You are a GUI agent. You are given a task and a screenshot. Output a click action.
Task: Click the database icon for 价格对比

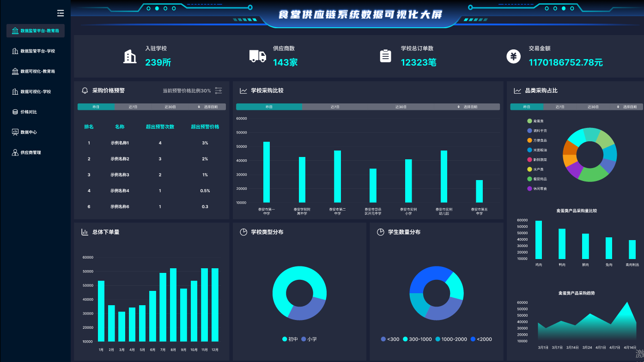pos(15,112)
